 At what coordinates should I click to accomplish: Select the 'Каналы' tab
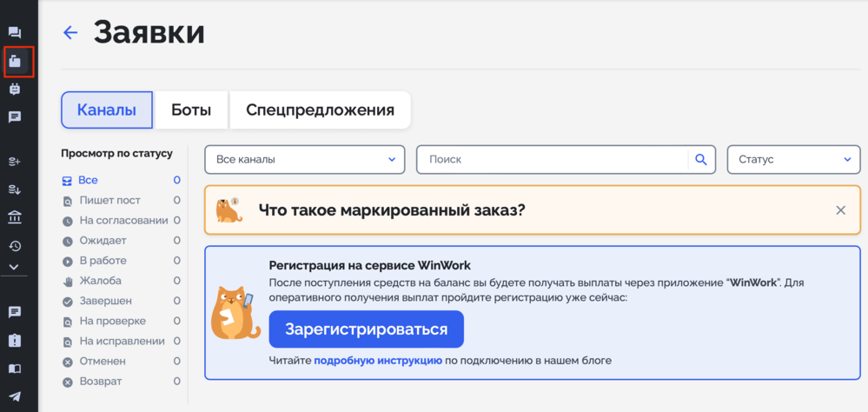coord(106,110)
